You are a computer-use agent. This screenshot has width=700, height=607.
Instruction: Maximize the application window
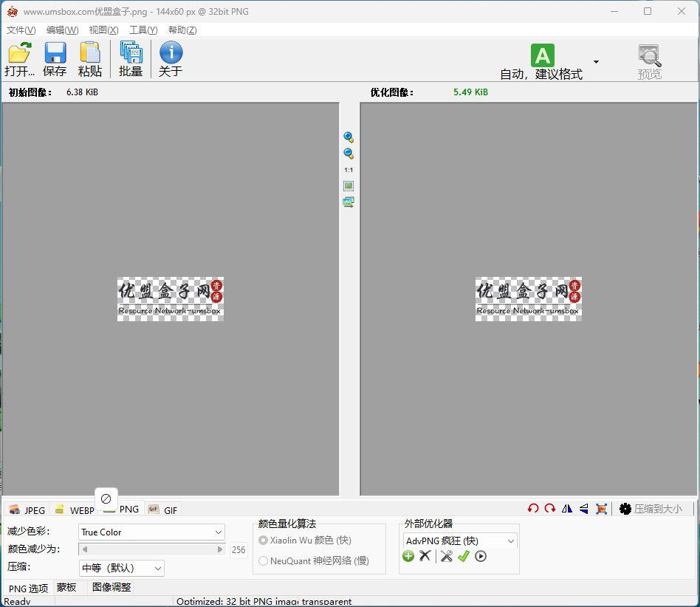(x=648, y=11)
